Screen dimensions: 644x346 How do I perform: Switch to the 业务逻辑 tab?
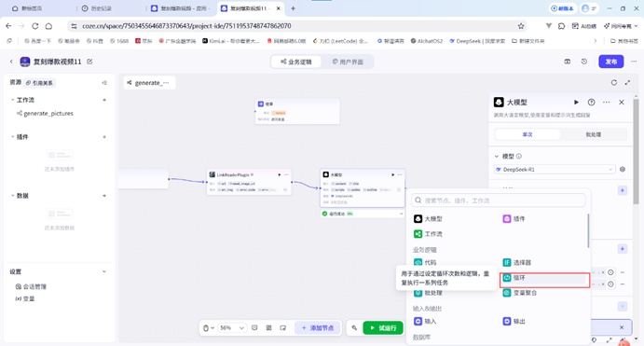point(296,62)
